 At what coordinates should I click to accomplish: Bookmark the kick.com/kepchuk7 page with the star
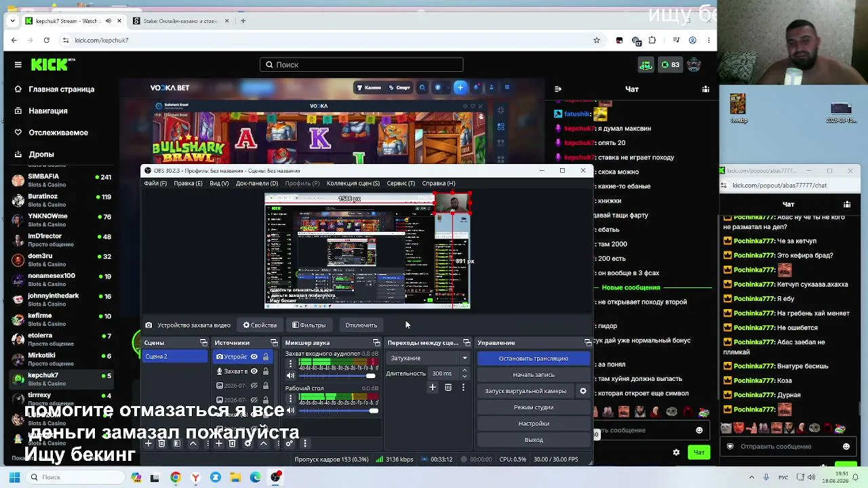pos(597,40)
